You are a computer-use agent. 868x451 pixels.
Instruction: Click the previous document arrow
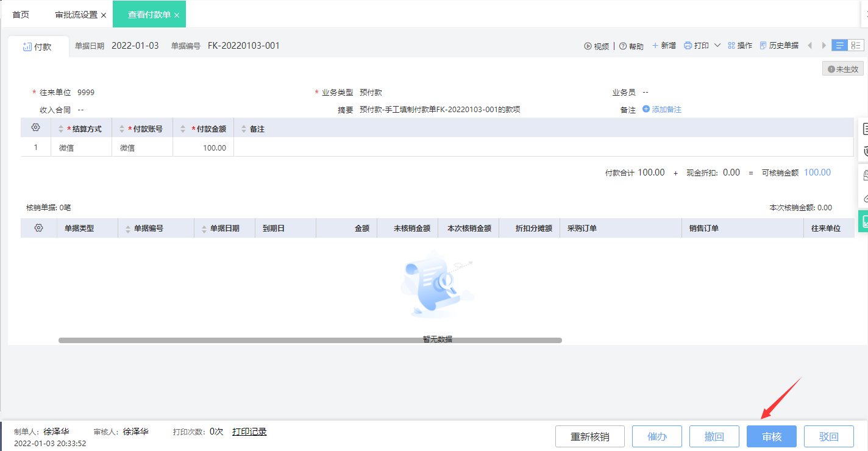point(809,45)
